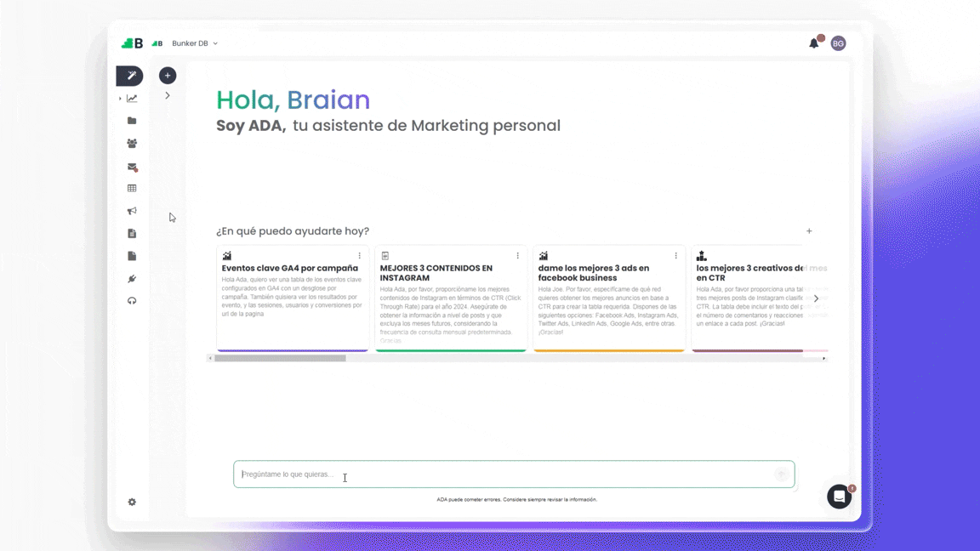Click the Pregúntame lo que quieras input

[x=514, y=474]
